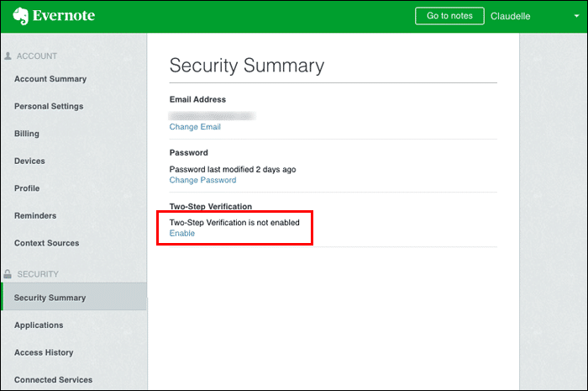Image resolution: width=588 pixels, height=391 pixels.
Task: Click the ACCOUNT section header person icon
Action: (8, 55)
